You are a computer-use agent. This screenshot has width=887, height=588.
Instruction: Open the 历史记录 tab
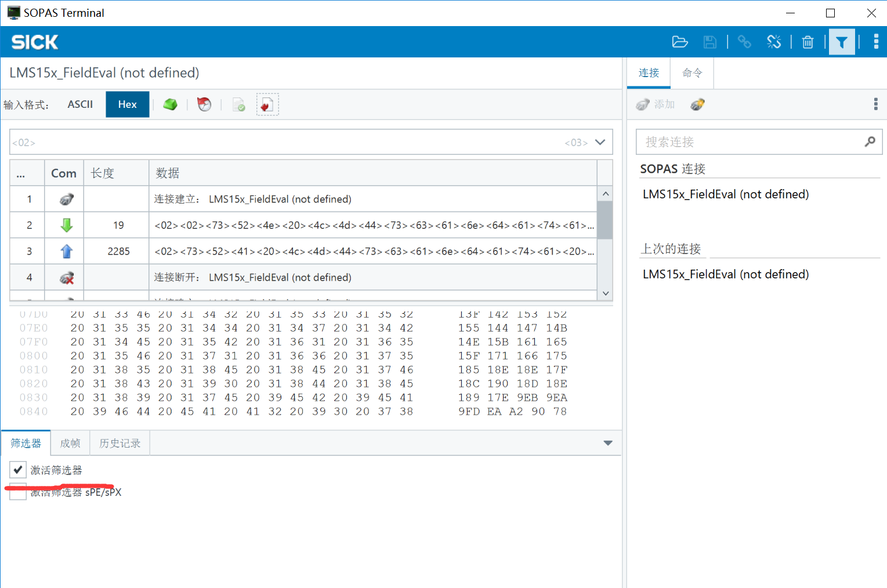point(120,442)
